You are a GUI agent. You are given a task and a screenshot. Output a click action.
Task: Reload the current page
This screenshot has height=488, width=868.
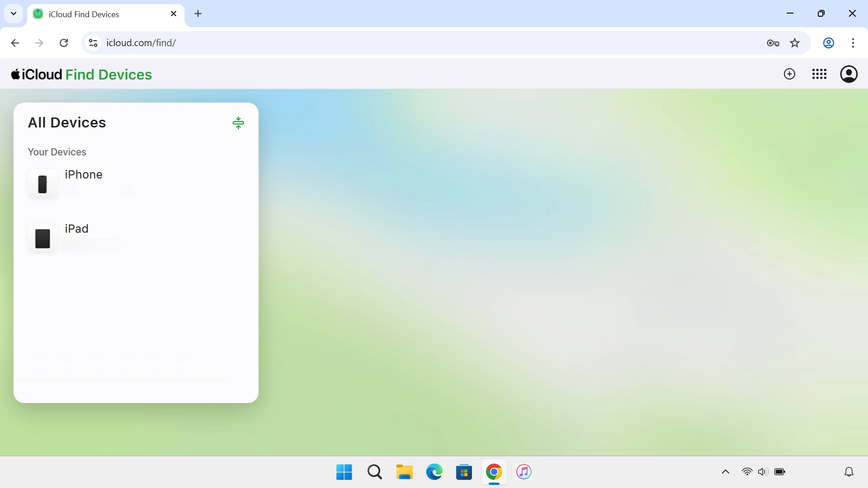[x=64, y=42]
